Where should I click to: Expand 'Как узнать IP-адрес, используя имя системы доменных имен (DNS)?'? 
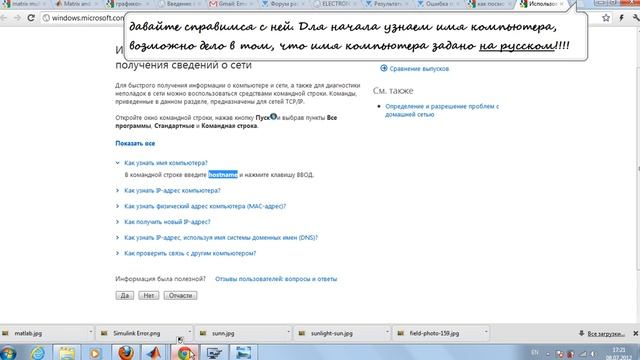[x=221, y=238]
